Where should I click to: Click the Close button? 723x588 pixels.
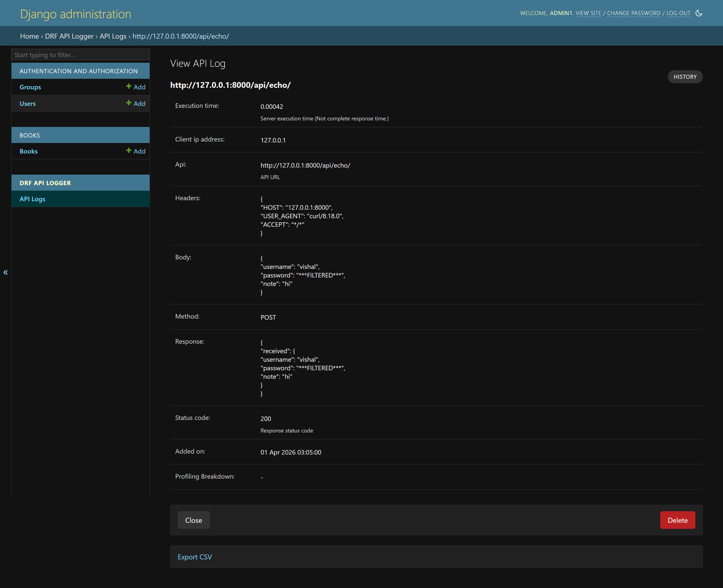coord(194,520)
